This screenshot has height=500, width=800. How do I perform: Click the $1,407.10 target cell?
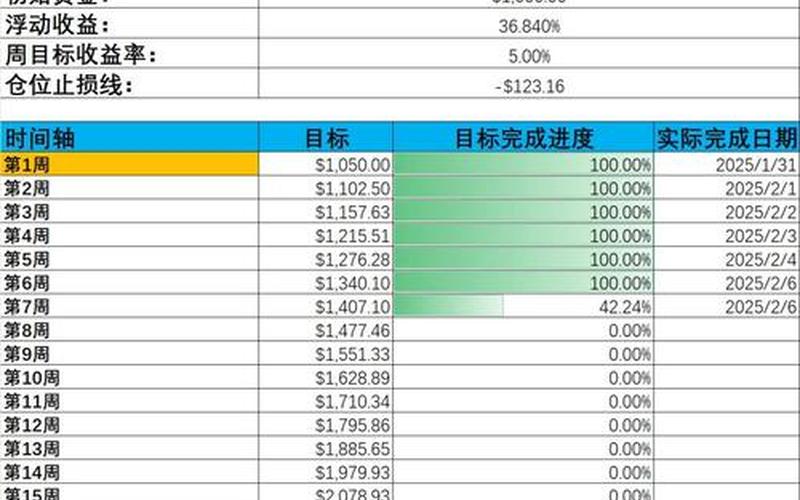326,306
